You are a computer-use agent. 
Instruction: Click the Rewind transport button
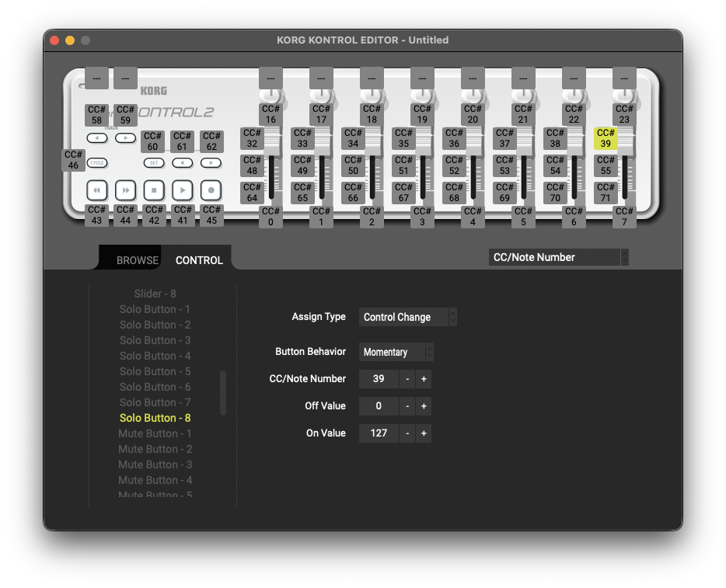(x=96, y=190)
